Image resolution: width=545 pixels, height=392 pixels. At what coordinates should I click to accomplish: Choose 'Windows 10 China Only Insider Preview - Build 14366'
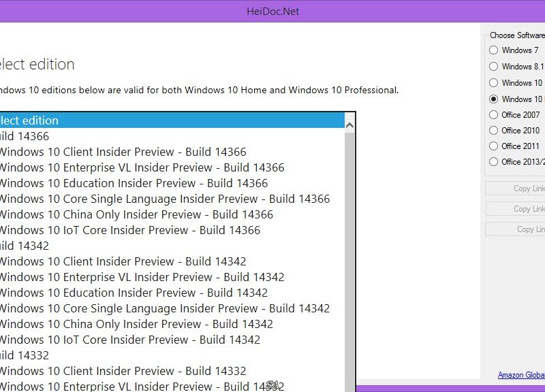172,214
